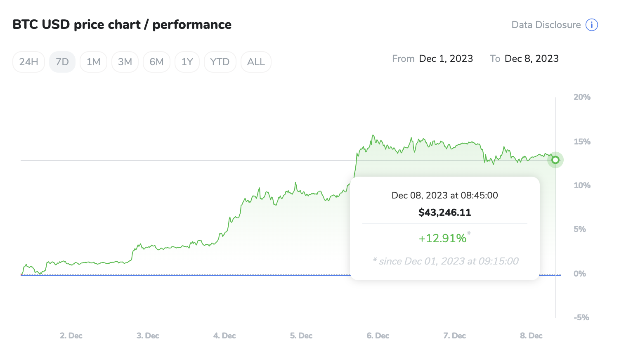The image size is (619, 364).
Task: Click the Data Disclosure link text
Action: pos(546,25)
